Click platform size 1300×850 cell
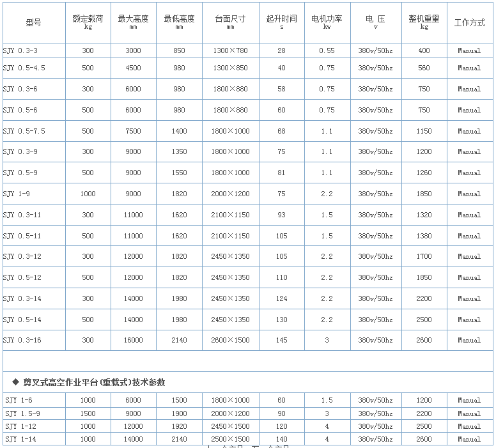Screen dimensions: 496x448 coord(230,68)
